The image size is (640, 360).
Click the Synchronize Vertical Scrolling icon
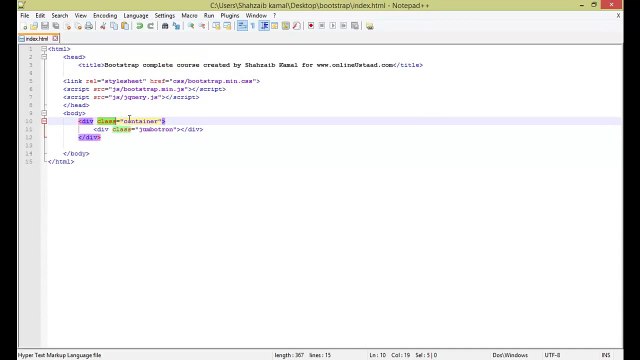(x=216, y=26)
